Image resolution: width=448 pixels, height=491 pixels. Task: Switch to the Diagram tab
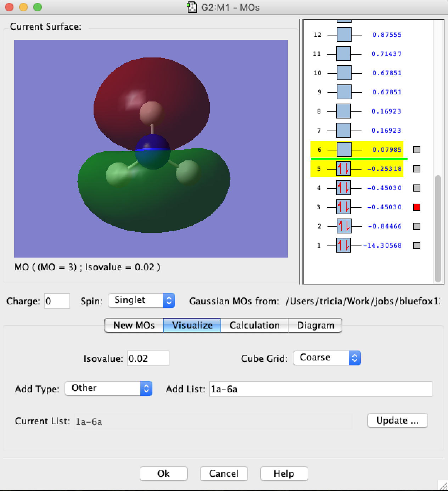pos(315,325)
